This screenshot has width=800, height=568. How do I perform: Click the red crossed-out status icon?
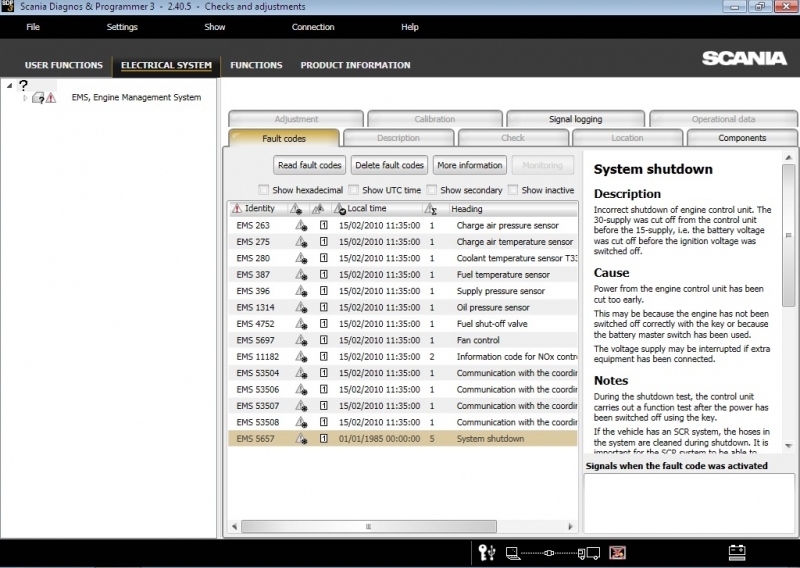617,553
